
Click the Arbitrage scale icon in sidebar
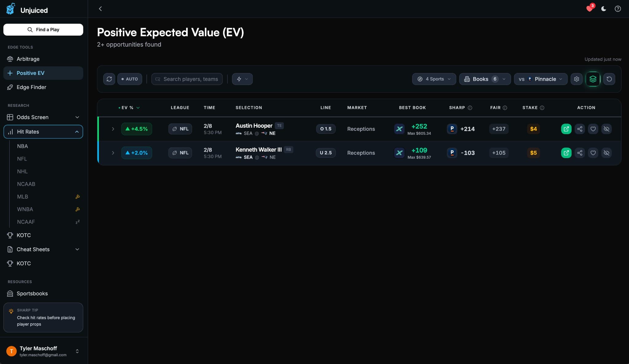(x=10, y=59)
